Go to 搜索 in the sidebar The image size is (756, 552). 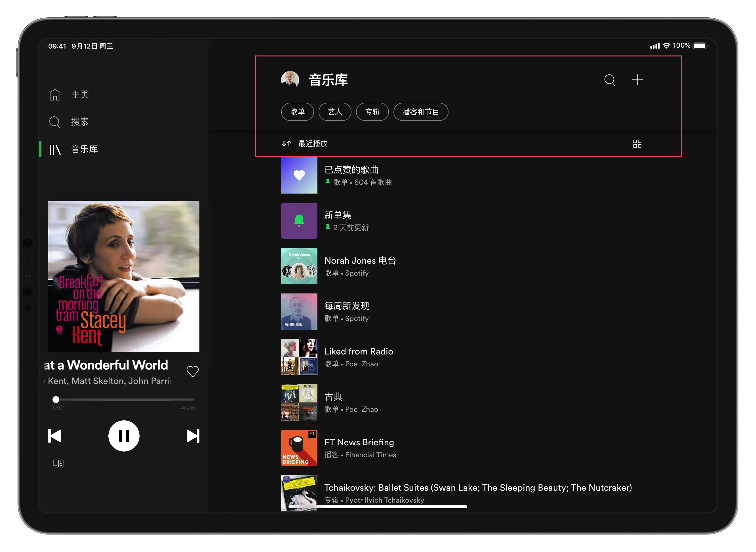pos(80,122)
